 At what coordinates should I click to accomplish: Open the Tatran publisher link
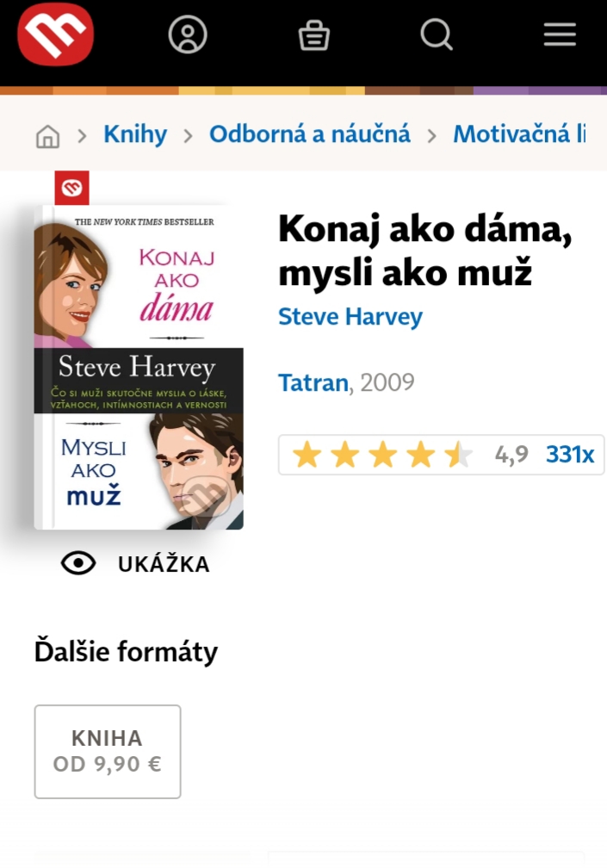coord(313,382)
